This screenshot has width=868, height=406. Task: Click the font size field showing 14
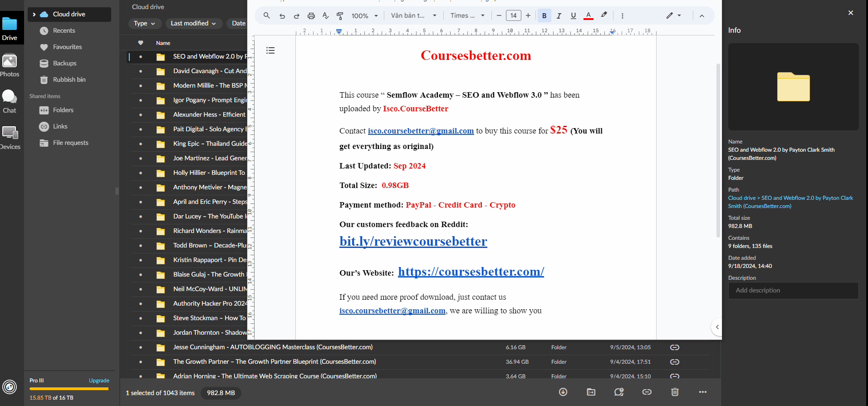514,16
